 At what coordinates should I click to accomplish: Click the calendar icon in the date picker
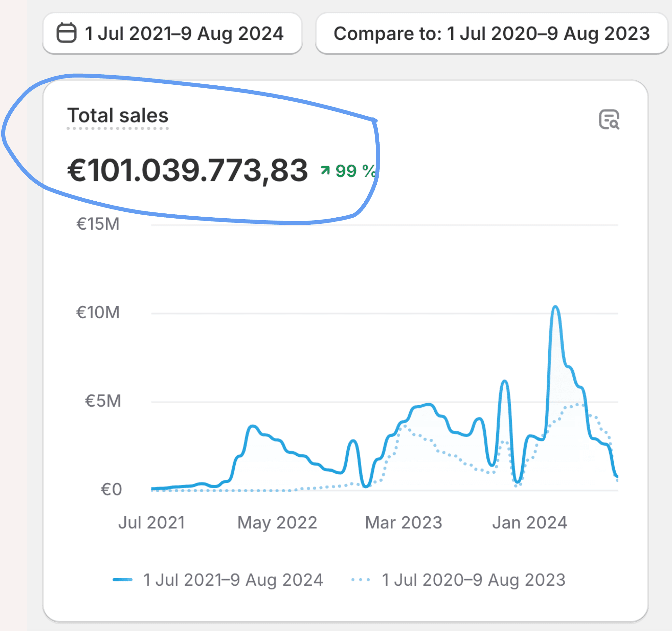point(66,33)
